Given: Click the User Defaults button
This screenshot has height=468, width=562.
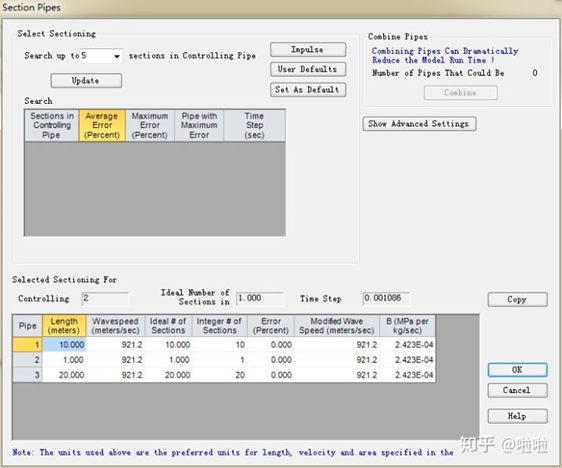Looking at the screenshot, I should point(308,69).
